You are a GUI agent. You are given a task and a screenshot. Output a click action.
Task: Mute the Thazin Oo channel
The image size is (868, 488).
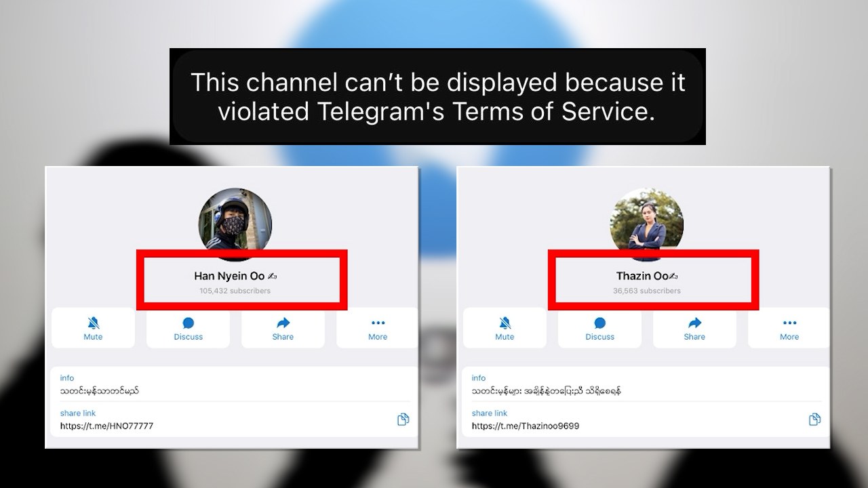tap(505, 328)
